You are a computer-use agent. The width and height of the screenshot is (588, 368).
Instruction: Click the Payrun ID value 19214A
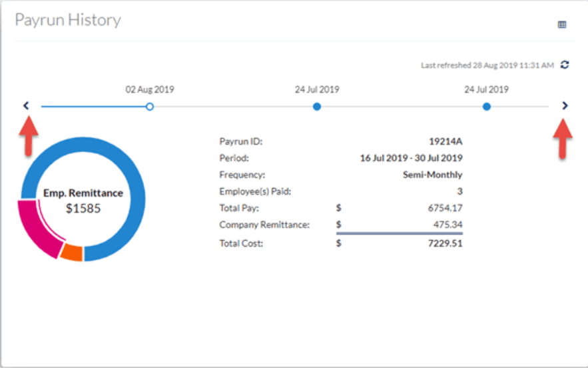click(x=445, y=141)
